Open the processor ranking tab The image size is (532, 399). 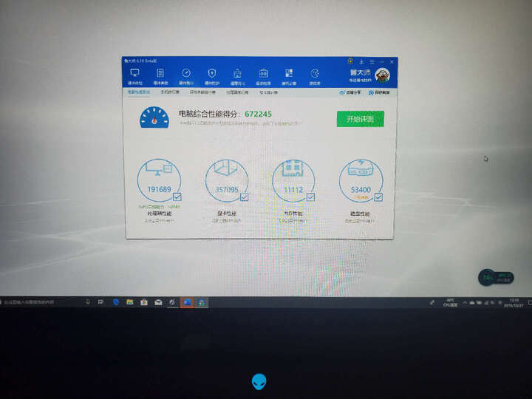click(237, 92)
